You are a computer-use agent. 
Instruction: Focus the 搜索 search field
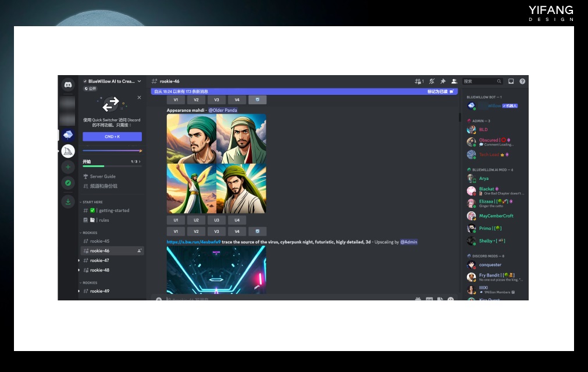[x=480, y=82]
